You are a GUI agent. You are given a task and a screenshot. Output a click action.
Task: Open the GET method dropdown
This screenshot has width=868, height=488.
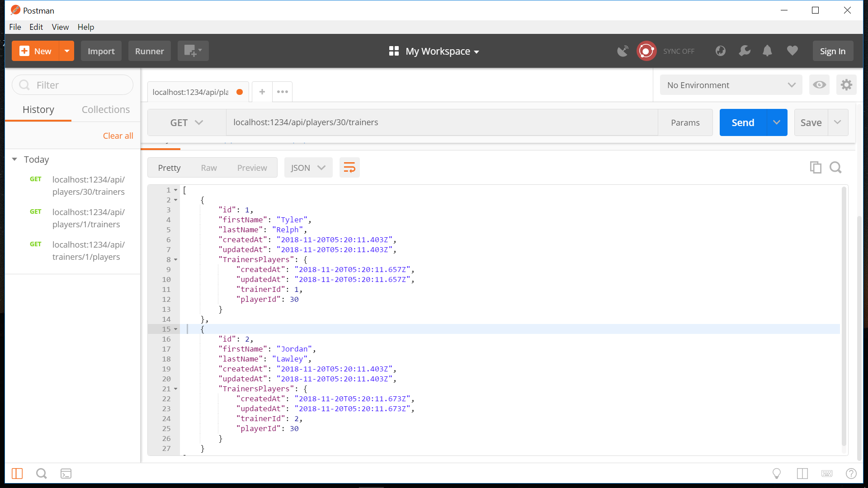[186, 122]
